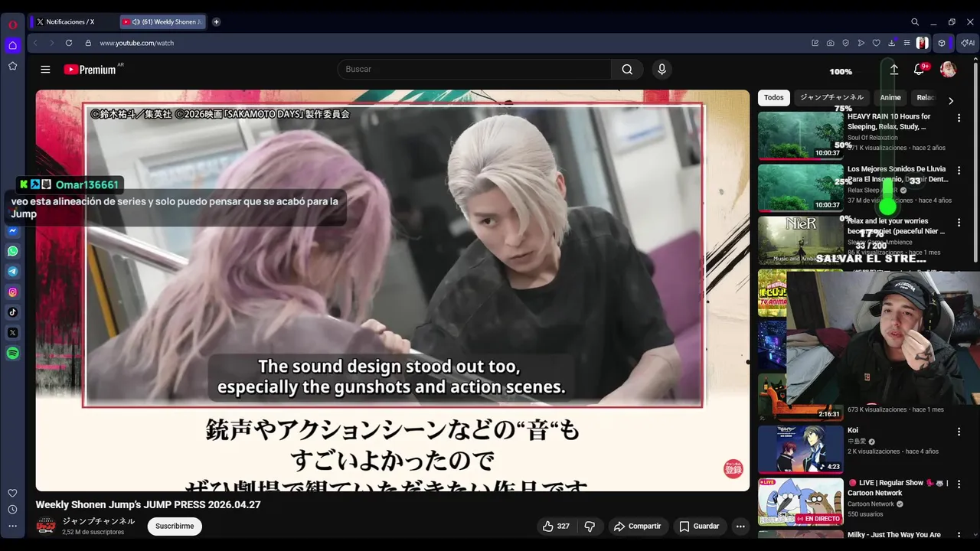Go to the YouTube Premium home logo

coord(90,70)
